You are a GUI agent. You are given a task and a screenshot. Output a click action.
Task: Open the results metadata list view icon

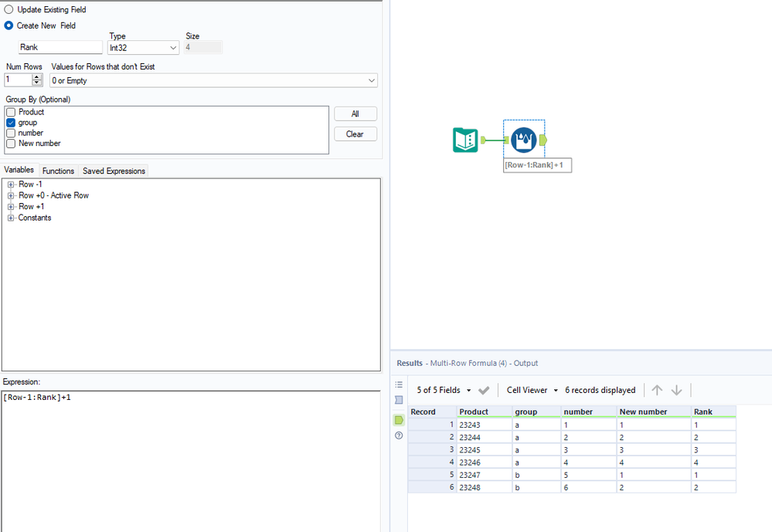(x=399, y=385)
